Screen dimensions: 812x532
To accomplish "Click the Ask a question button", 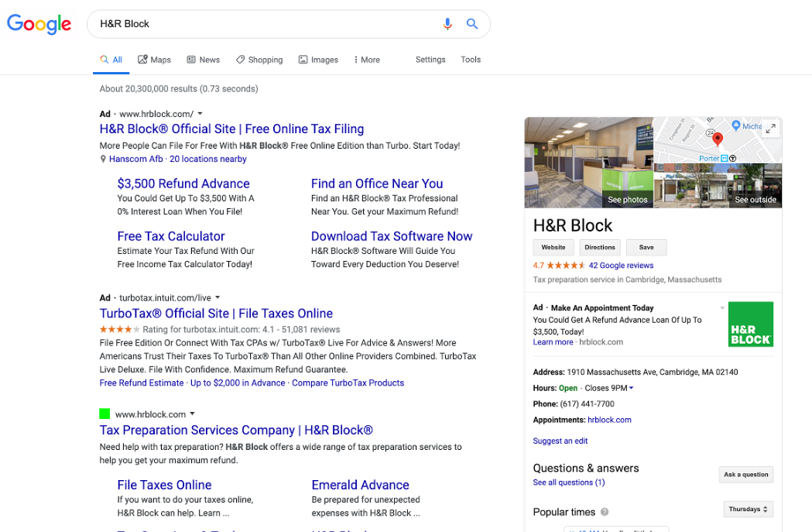I will (x=745, y=475).
